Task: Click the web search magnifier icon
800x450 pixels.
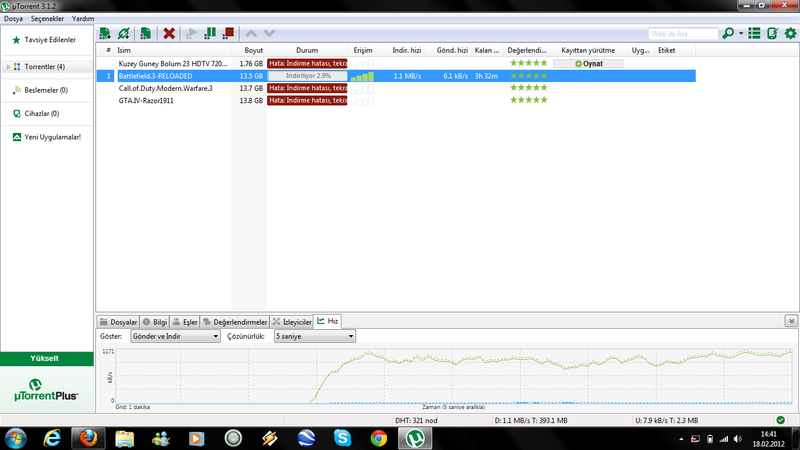Action: [728, 34]
